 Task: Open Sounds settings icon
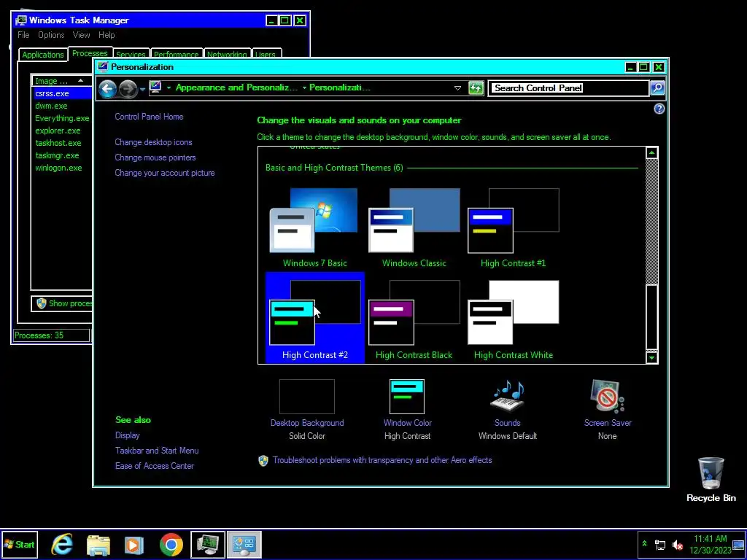click(x=508, y=396)
